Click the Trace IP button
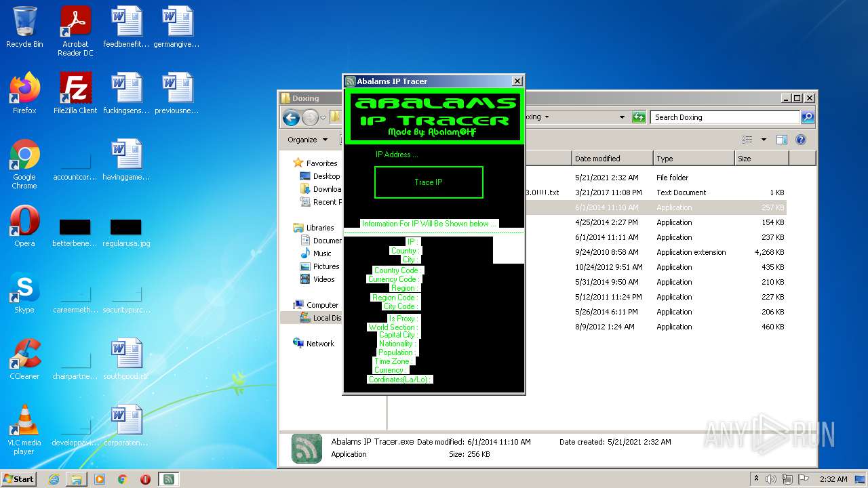 click(x=429, y=182)
